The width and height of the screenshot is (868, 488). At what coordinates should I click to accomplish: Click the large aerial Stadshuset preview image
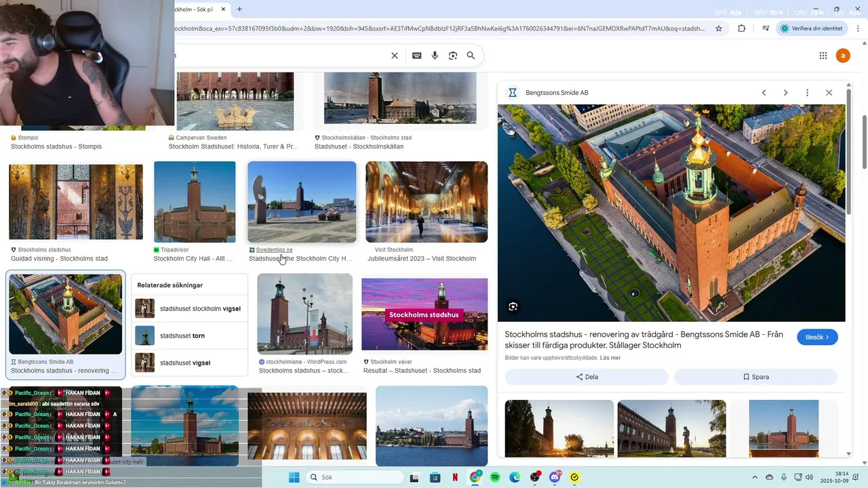(x=671, y=213)
